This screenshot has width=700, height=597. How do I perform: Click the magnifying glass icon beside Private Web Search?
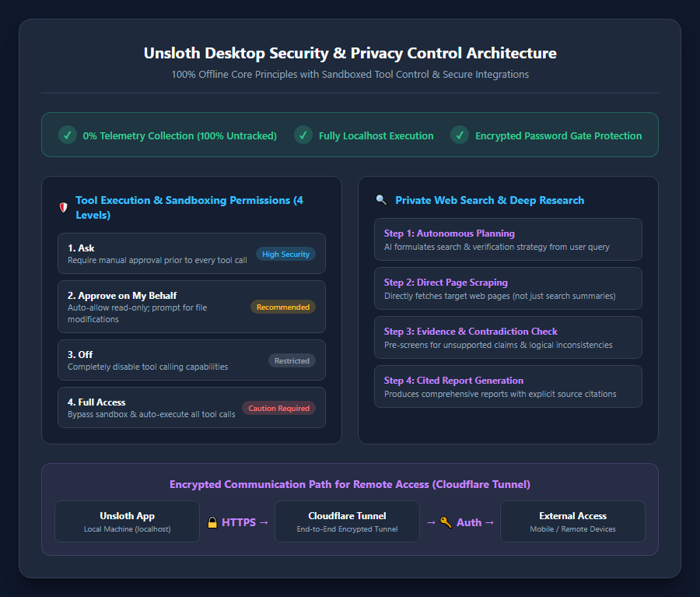point(381,200)
